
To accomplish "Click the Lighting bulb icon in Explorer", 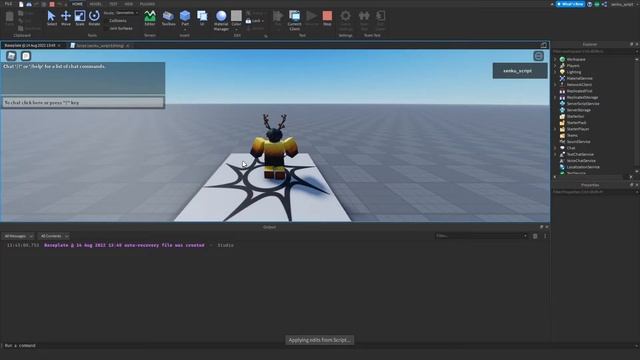I will tap(562, 72).
